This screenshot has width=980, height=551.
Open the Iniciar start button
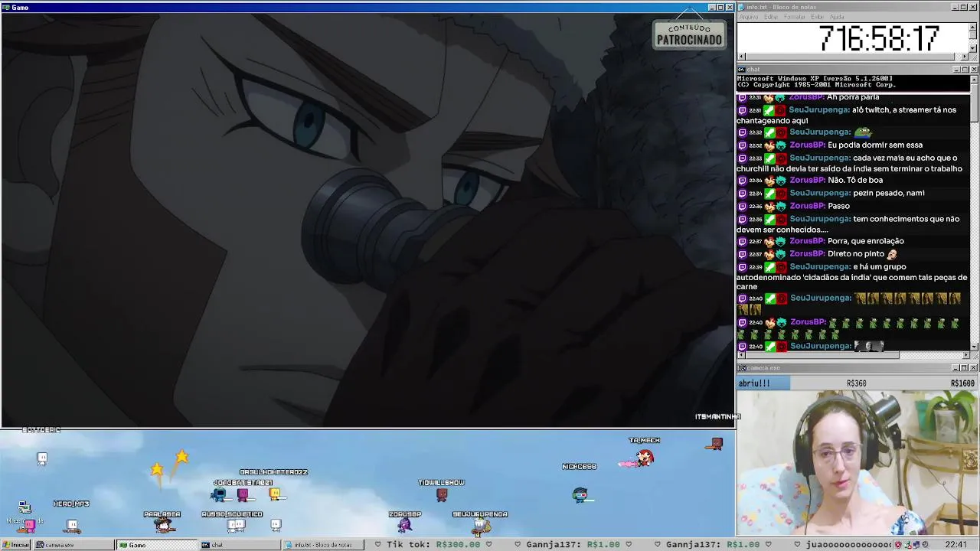15,545
